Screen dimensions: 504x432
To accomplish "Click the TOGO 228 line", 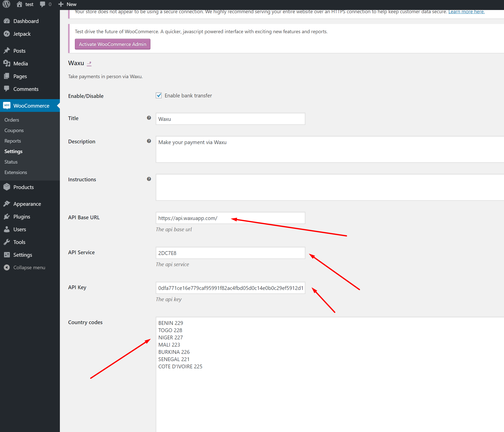I will [170, 330].
